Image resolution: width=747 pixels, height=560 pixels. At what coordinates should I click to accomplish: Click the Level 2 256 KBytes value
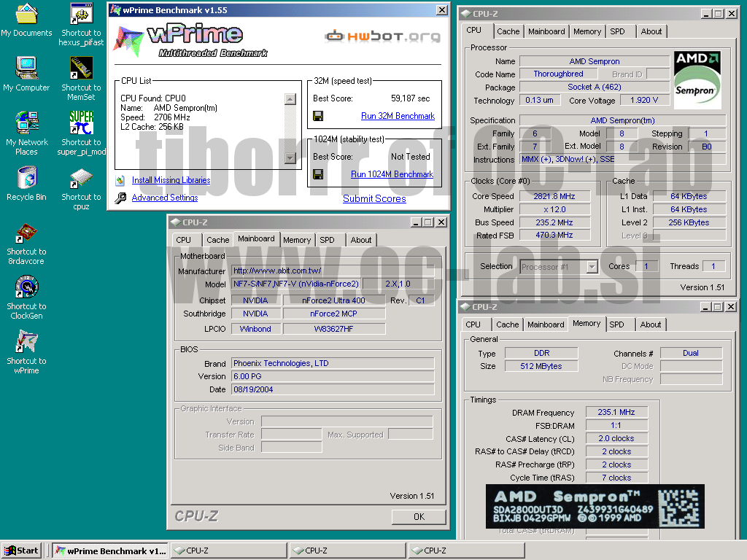[x=689, y=222]
